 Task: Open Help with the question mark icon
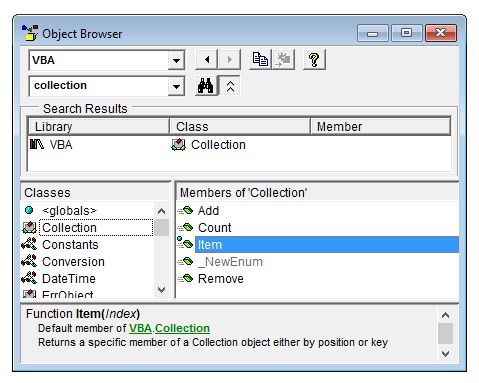pos(314,60)
